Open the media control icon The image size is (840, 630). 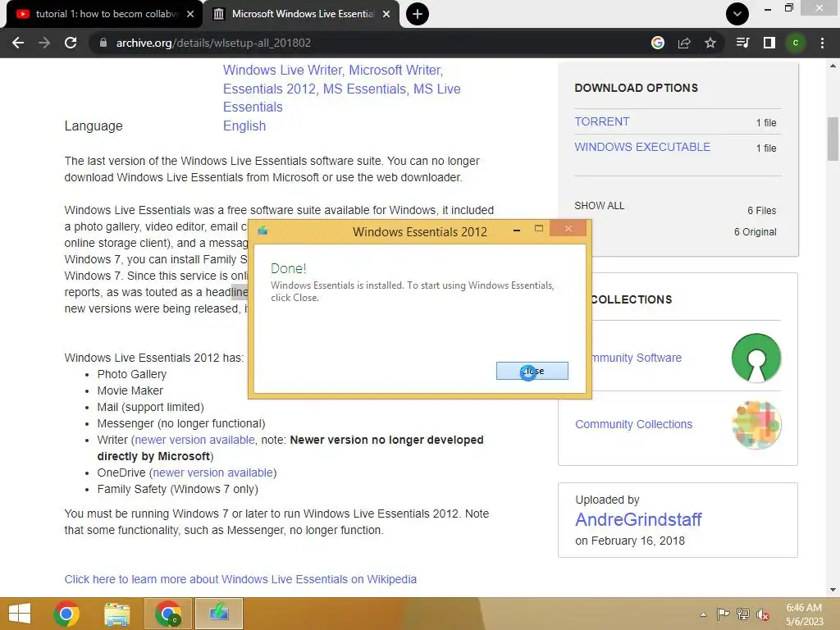point(742,43)
